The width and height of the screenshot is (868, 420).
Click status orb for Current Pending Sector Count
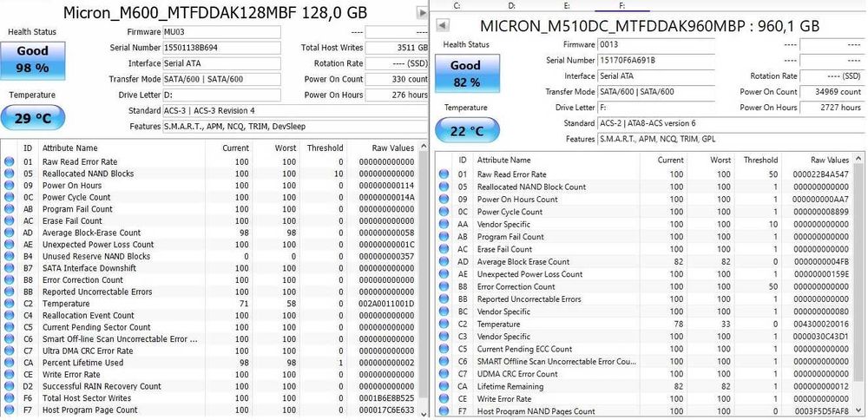(x=9, y=328)
